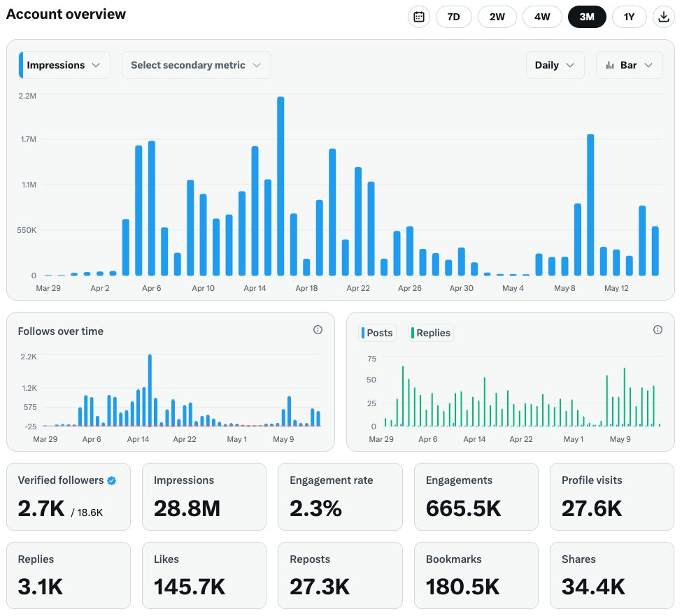Image resolution: width=682 pixels, height=616 pixels.
Task: Click the blue Impressions color indicator
Action: pyautogui.click(x=21, y=65)
